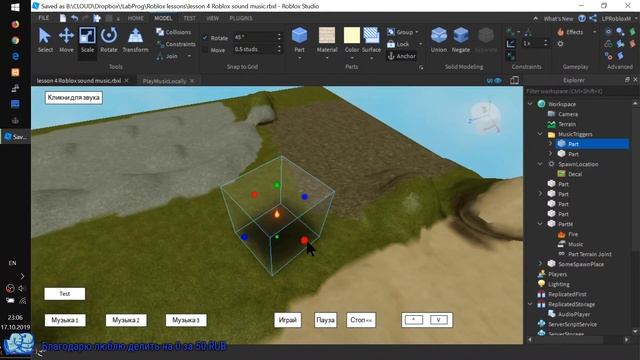Open Chrome from the Windows taskbar

(15, 40)
